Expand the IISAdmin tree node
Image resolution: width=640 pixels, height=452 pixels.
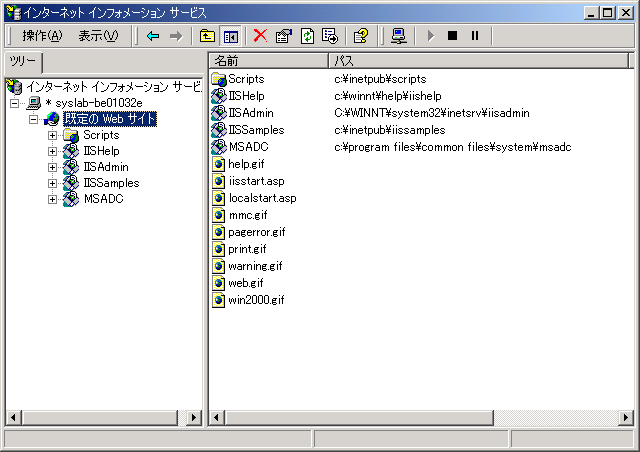52,167
